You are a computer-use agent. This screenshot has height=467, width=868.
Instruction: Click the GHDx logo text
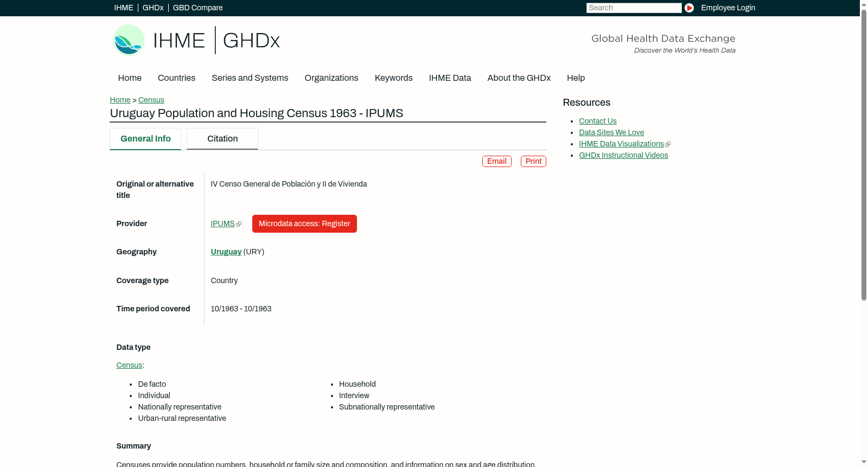[251, 41]
